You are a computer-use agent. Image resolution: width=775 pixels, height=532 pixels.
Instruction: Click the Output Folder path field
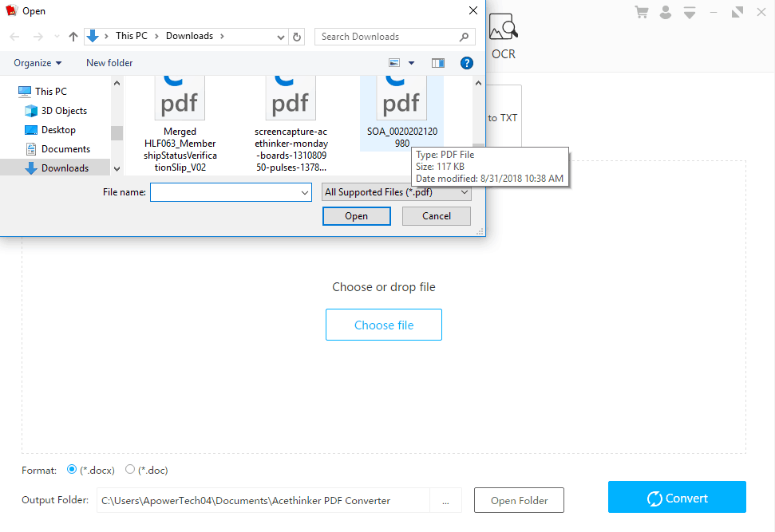(263, 500)
